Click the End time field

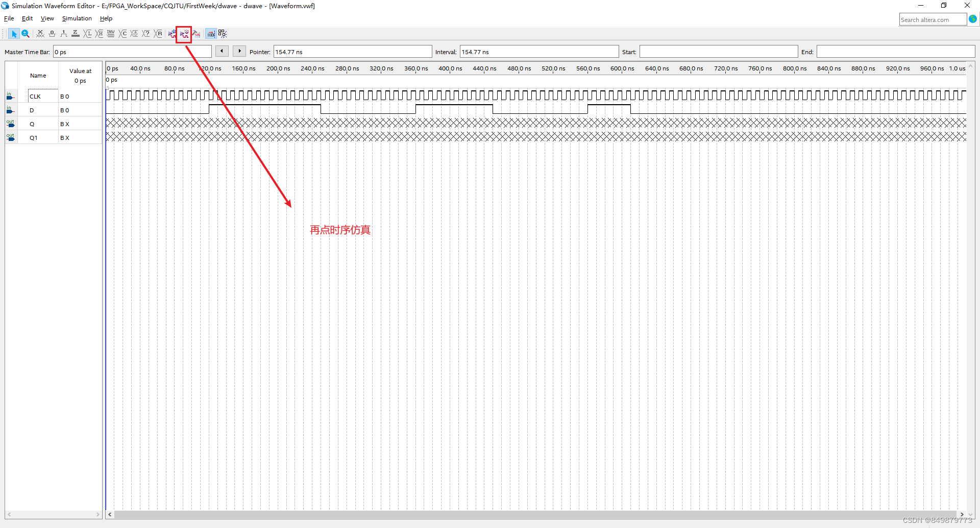tap(896, 52)
